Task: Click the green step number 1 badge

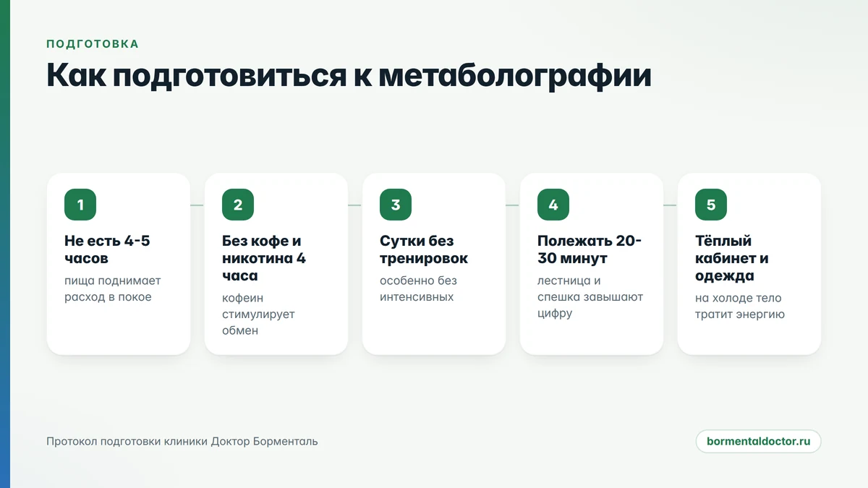Action: (80, 205)
